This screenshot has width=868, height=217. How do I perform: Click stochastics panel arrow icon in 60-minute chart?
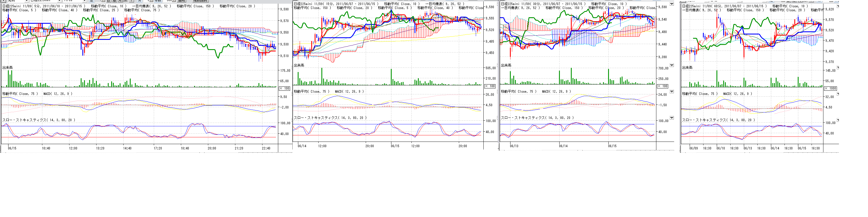pyautogui.click(x=838, y=120)
